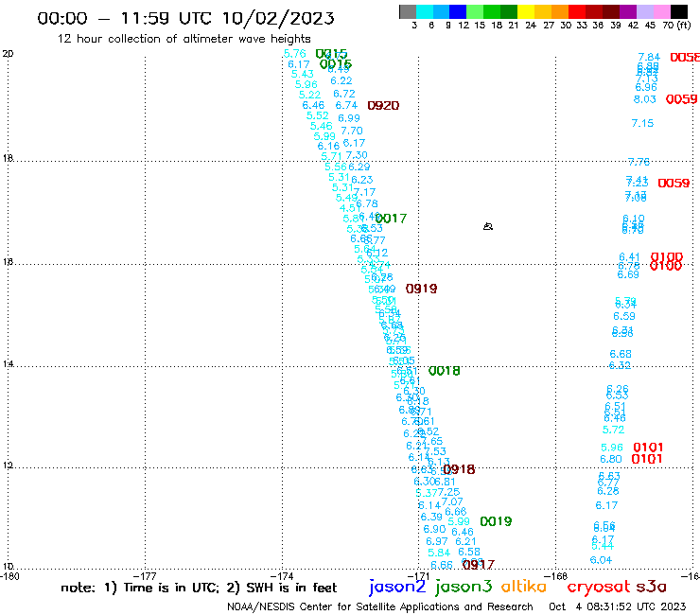The height and width of the screenshot is (615, 700).
Task: Click the wave height value '6.99'
Action: coord(349,118)
